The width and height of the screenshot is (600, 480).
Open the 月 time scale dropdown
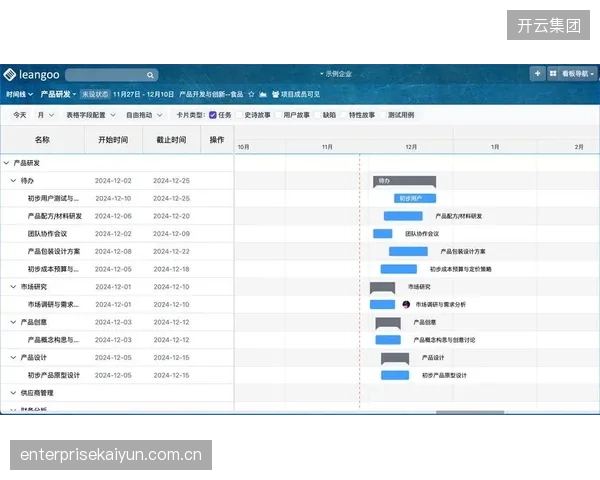click(x=46, y=115)
